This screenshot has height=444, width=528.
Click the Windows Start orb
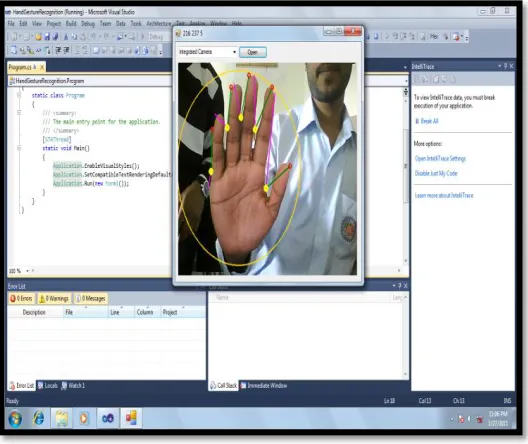pos(15,419)
